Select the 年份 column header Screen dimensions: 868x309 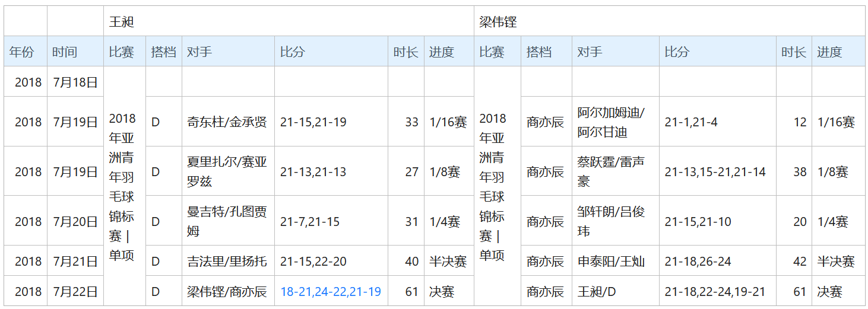click(x=21, y=52)
